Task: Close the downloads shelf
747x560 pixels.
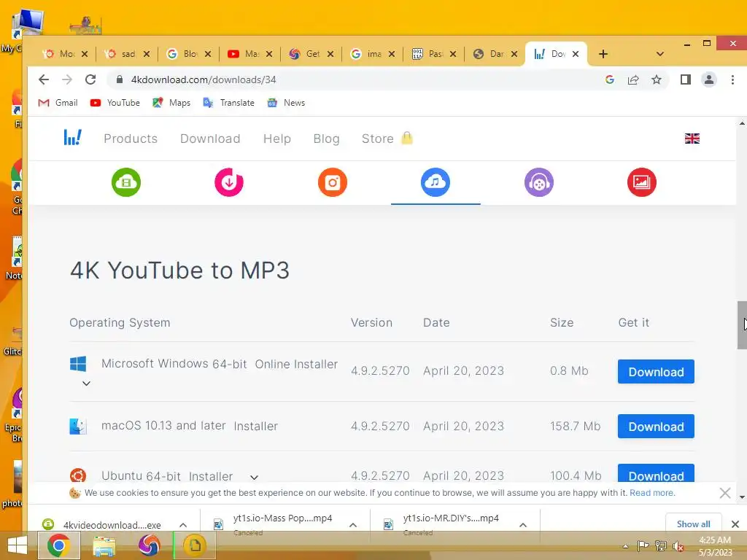Action: coord(735,524)
